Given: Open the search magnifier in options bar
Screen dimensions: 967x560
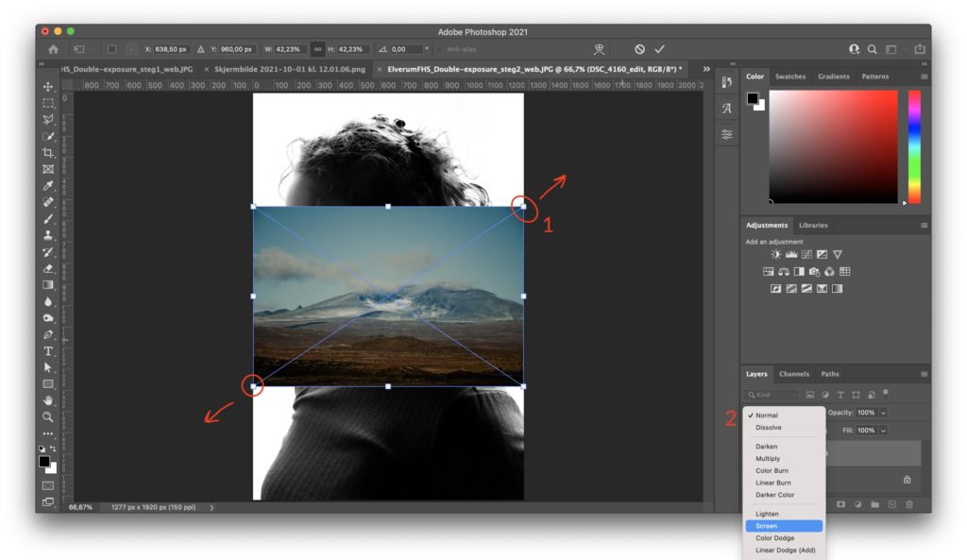Looking at the screenshot, I should [872, 49].
